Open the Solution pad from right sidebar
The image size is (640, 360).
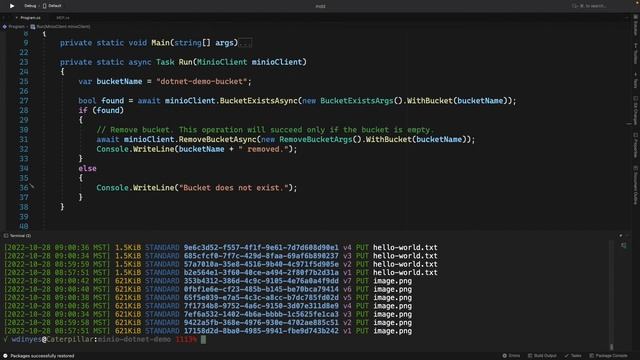pyautogui.click(x=636, y=24)
